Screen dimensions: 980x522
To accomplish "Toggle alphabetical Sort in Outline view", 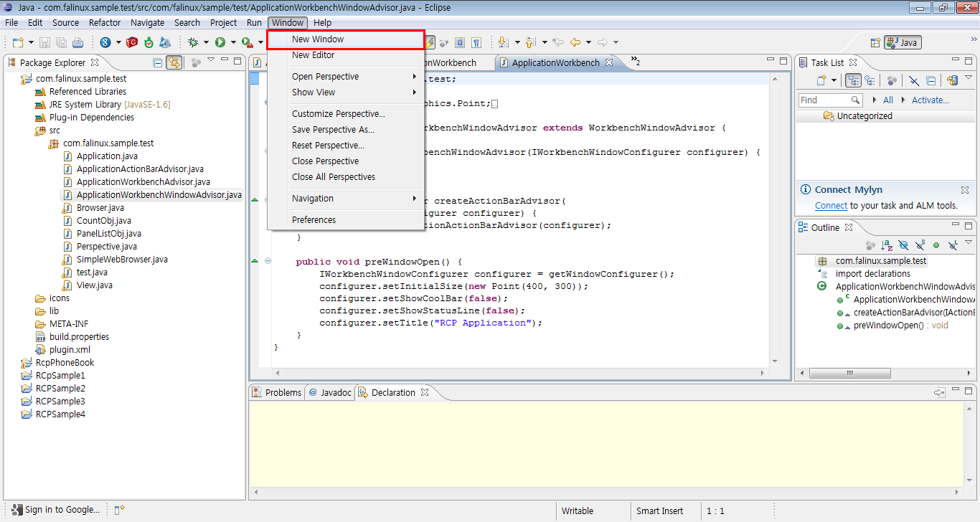I will point(887,245).
